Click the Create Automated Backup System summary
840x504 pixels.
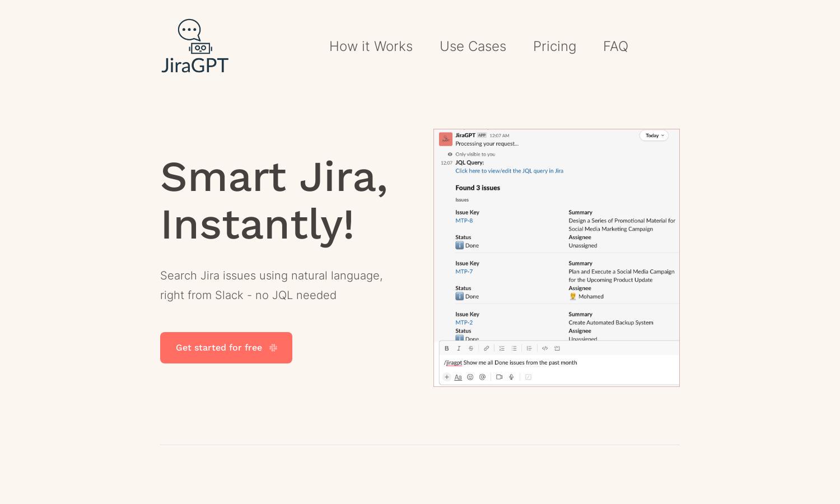[x=611, y=323]
